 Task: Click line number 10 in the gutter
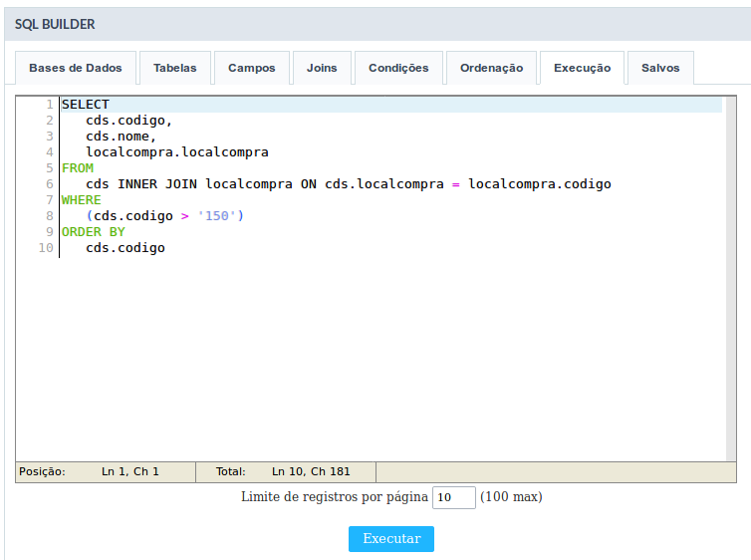pyautogui.click(x=46, y=248)
